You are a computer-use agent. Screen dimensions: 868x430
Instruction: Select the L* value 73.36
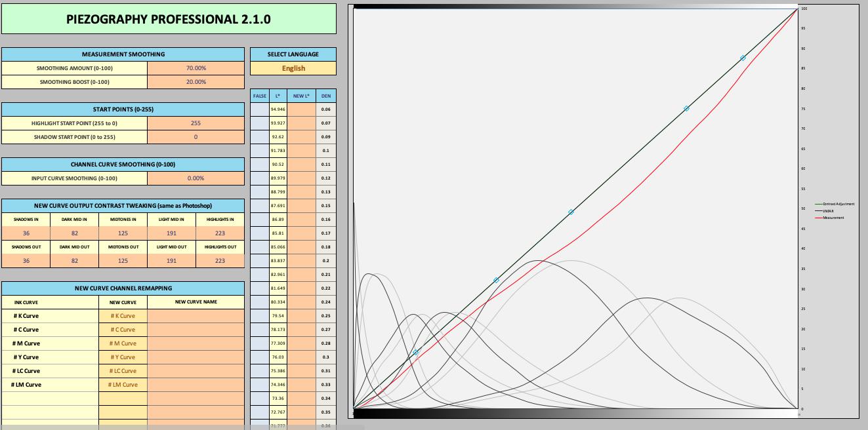click(x=278, y=399)
